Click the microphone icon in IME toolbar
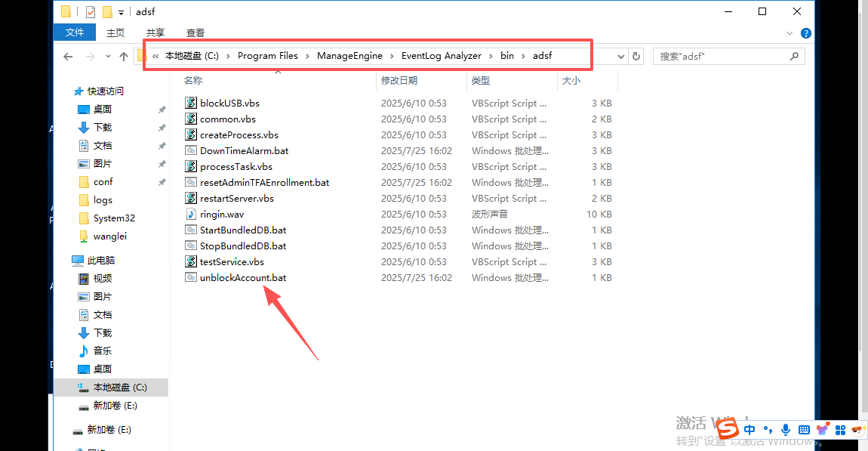Screen dimensions: 868x451 [x=786, y=430]
